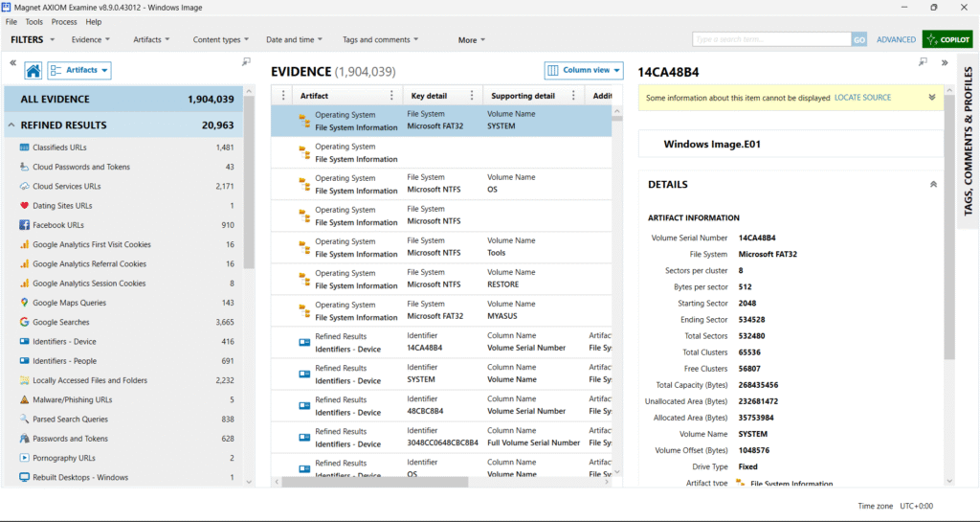The image size is (980, 522).
Task: Select Malware/Phishing URLs warning icon
Action: pyautogui.click(x=24, y=399)
